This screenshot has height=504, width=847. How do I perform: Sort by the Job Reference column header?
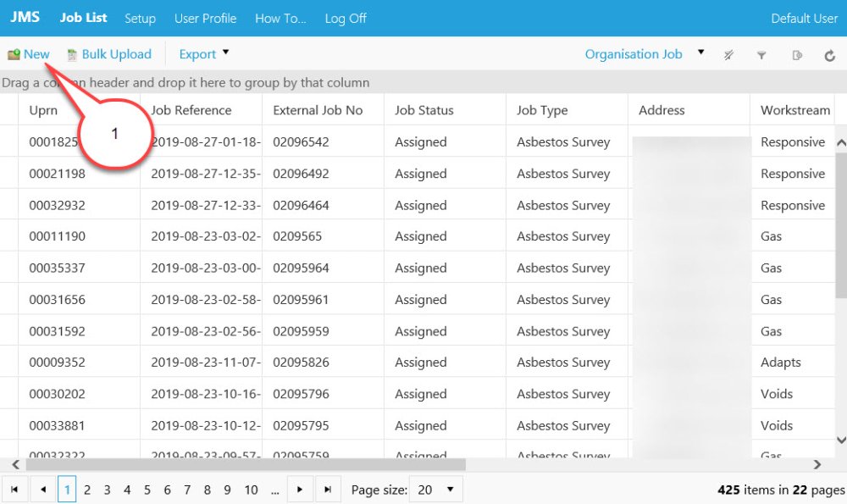click(x=191, y=110)
